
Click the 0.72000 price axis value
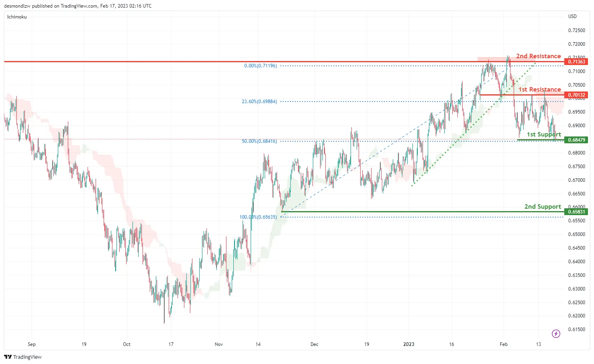(577, 44)
